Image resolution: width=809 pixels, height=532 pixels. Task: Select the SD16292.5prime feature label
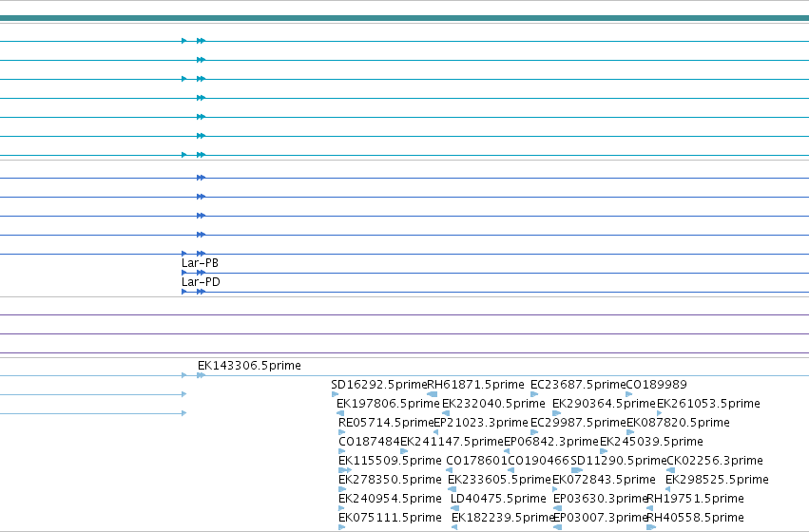click(379, 385)
